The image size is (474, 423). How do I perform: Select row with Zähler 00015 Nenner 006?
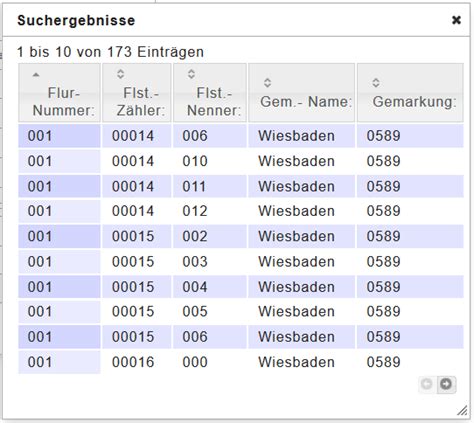coord(241,337)
